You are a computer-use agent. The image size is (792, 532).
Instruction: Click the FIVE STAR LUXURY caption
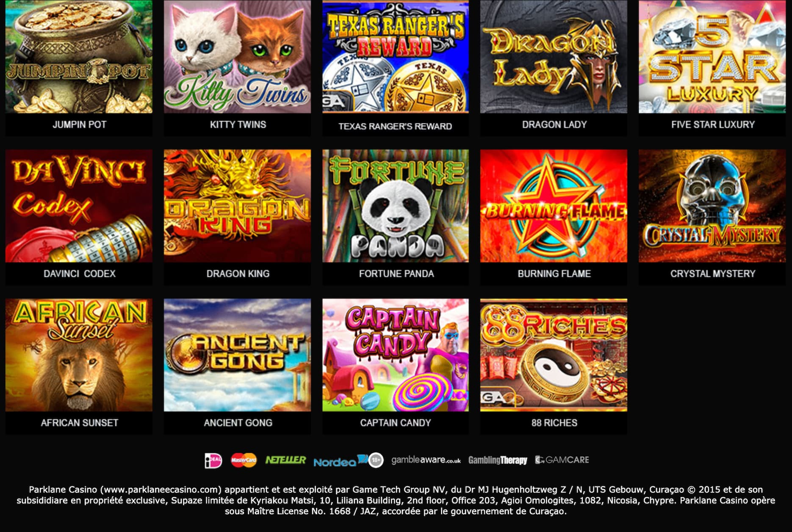point(713,124)
